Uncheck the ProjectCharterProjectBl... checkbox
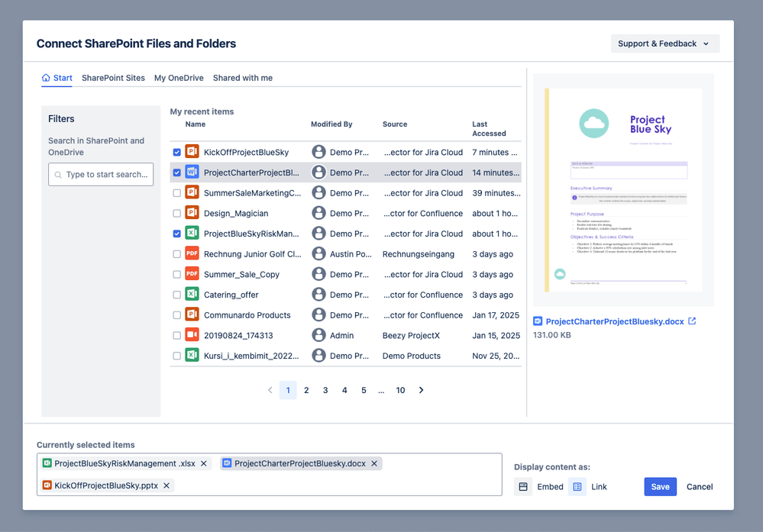The image size is (763, 532). point(176,172)
